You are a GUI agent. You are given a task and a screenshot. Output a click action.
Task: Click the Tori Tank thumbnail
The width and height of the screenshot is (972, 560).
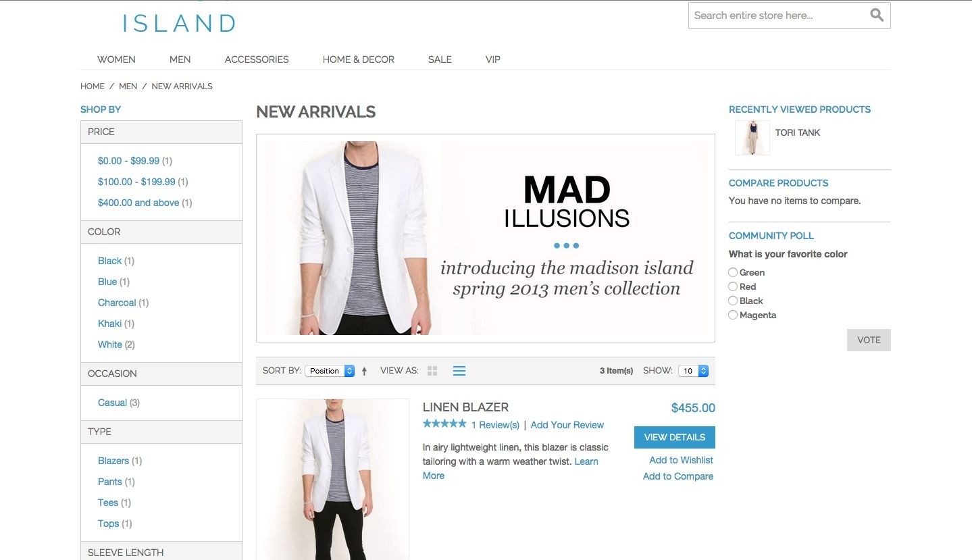(752, 138)
